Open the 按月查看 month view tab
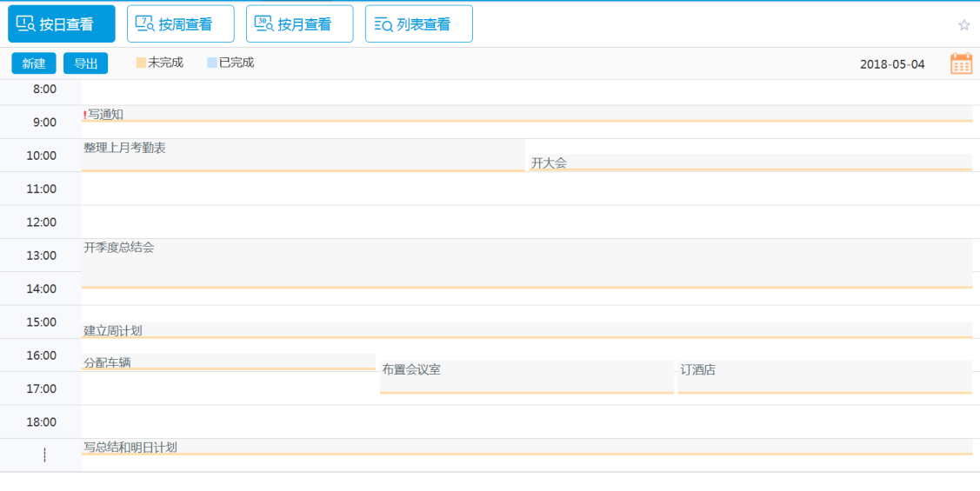Image resolution: width=980 pixels, height=491 pixels. click(x=300, y=24)
